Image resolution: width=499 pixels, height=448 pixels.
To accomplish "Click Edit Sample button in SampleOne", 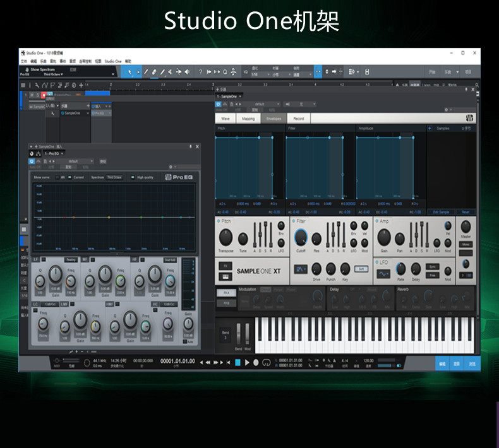I will (x=441, y=212).
